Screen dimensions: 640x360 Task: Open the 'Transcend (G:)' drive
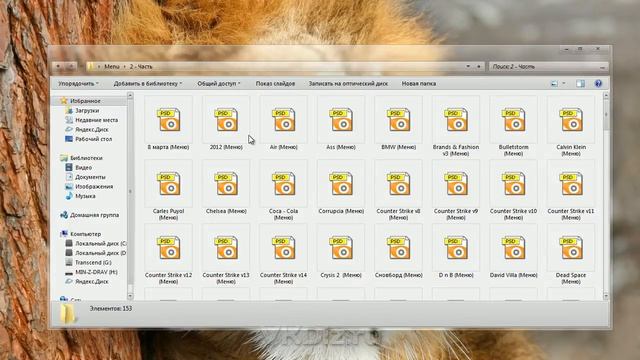point(93,262)
